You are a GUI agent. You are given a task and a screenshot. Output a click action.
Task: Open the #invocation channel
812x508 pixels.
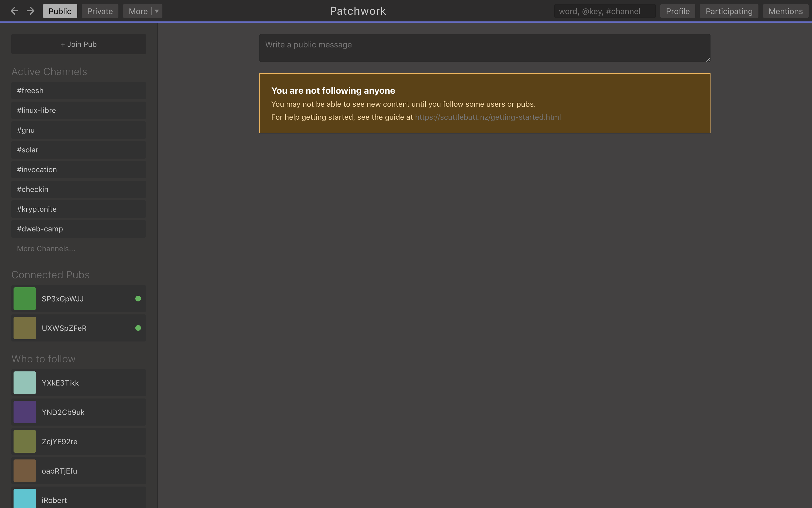pyautogui.click(x=78, y=170)
